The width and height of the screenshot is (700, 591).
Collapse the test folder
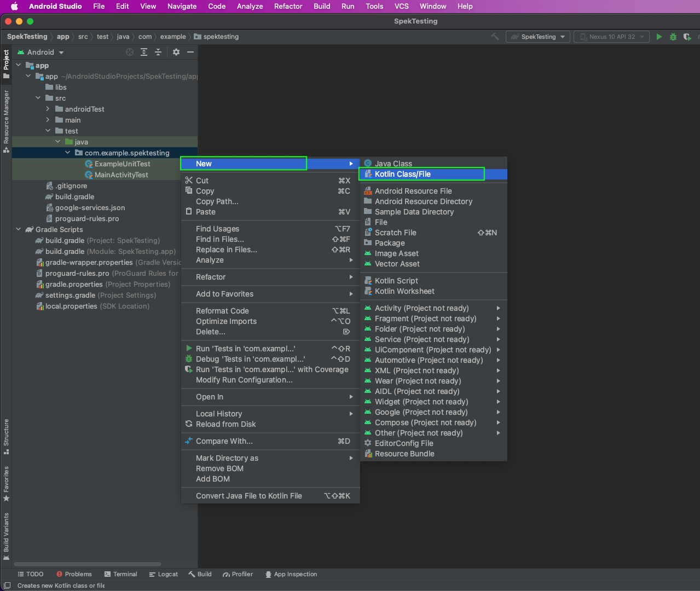click(48, 131)
